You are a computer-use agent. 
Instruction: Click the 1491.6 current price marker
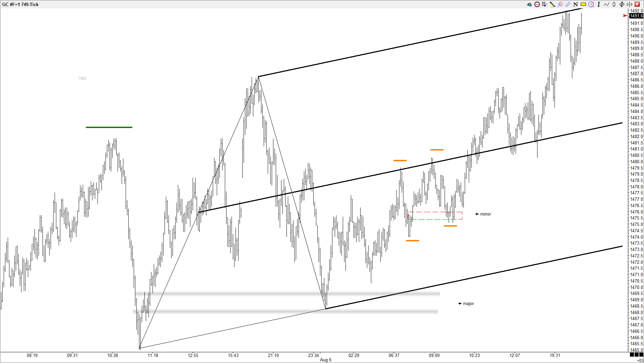click(636, 16)
